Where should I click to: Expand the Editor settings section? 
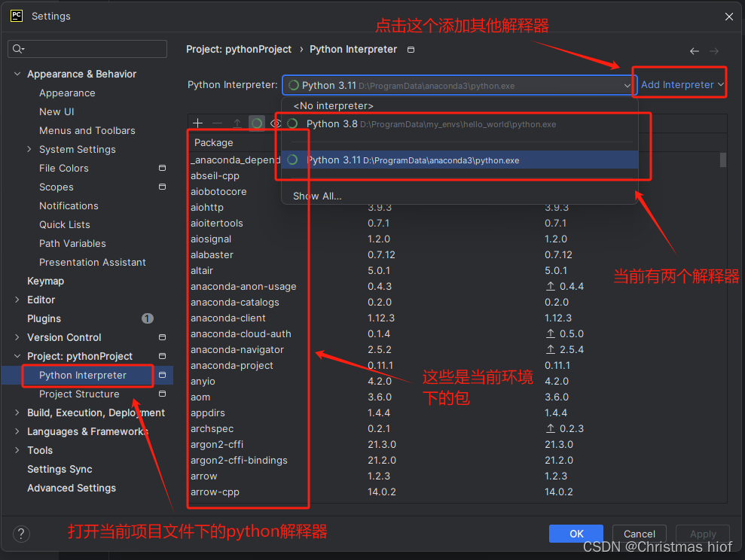click(17, 300)
